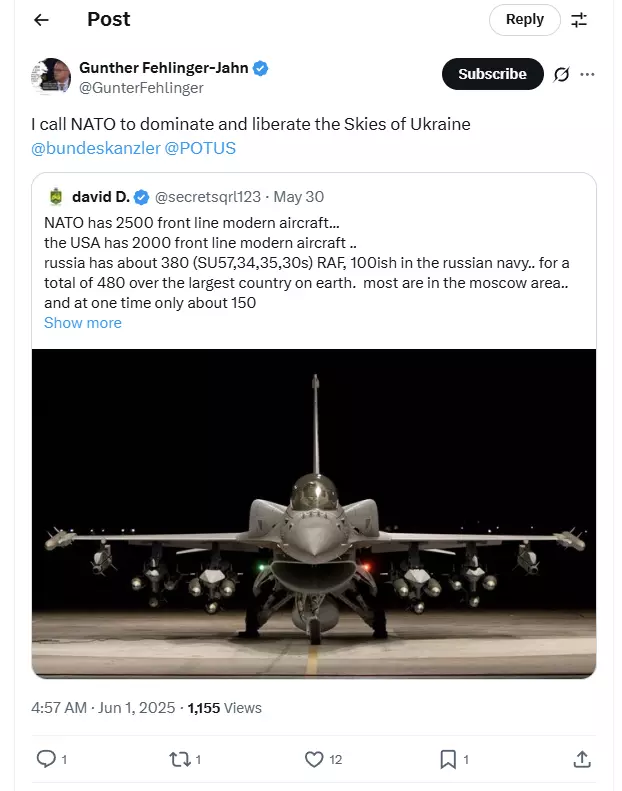The height and width of the screenshot is (791, 622).
Task: Click the Grok explain icon beside Subscribe
Action: click(561, 74)
